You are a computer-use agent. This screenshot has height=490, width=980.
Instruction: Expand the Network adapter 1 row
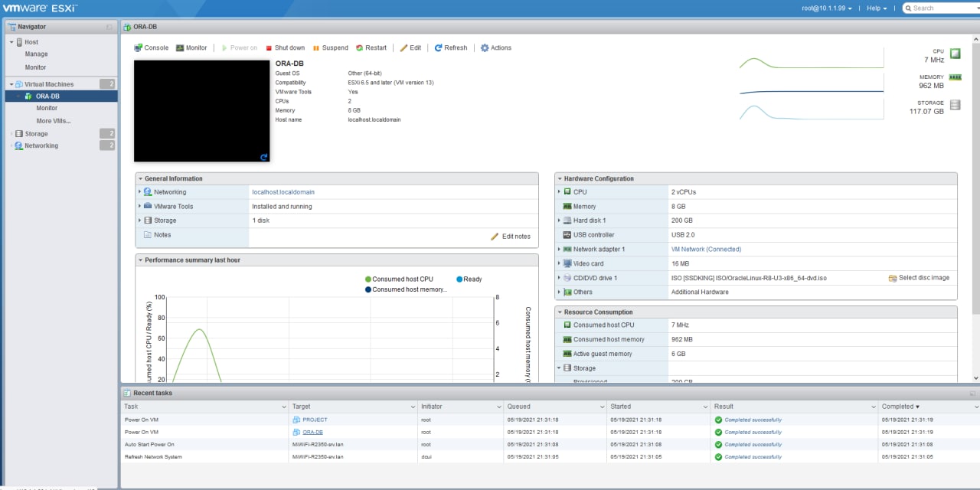559,249
